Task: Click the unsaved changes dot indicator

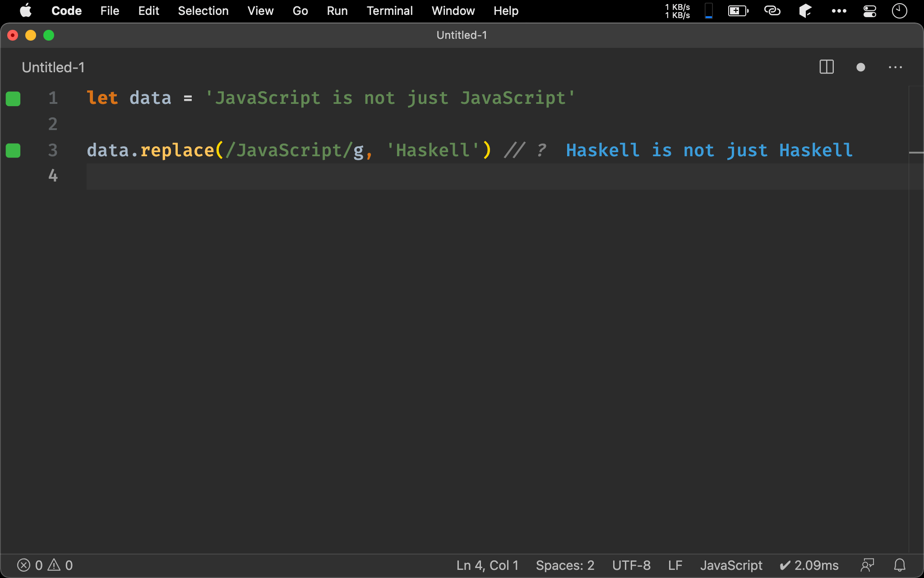Action: pos(860,67)
